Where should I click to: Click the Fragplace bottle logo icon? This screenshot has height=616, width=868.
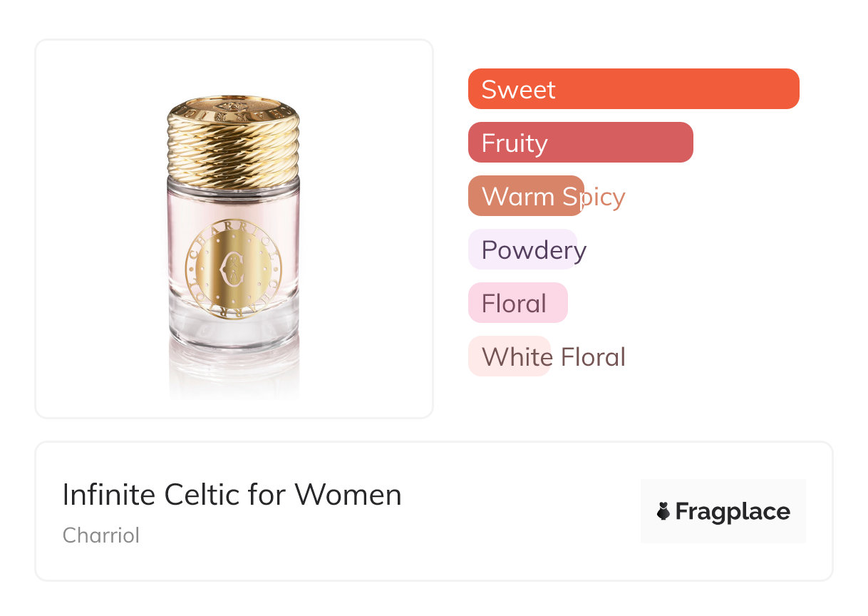pyautogui.click(x=663, y=511)
